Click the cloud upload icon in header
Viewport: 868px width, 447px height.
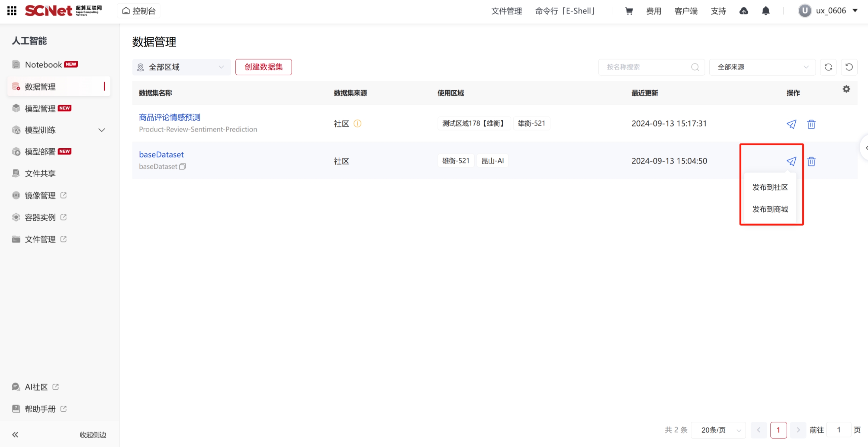click(744, 11)
